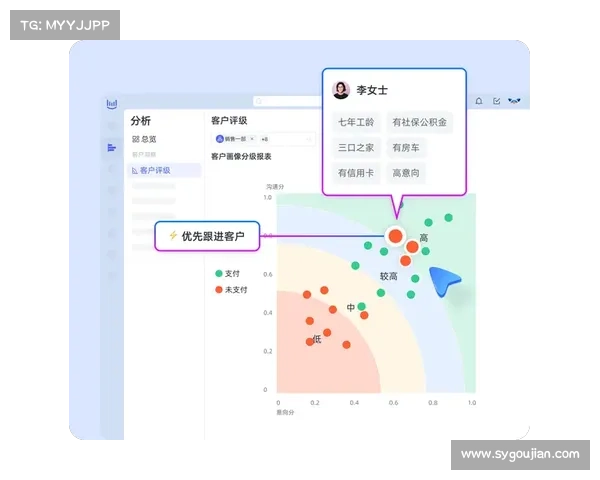600x480 pixels.
Task: Remove the 销售一部 filter chip with x
Action: [x=252, y=139]
